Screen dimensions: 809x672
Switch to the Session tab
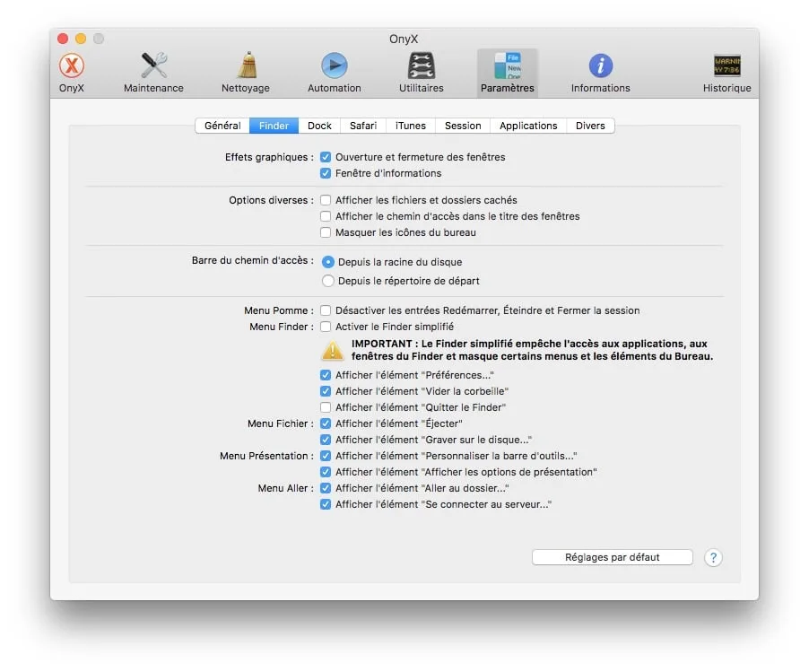pos(463,126)
